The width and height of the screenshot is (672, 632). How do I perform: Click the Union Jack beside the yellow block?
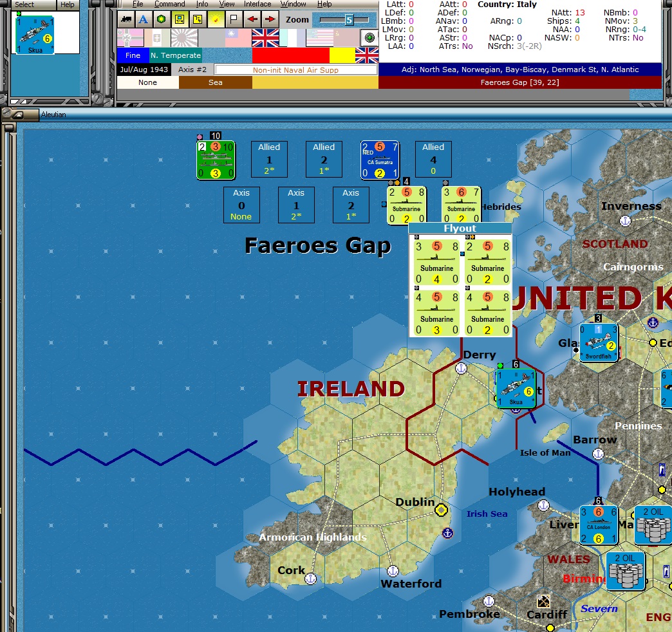[x=367, y=55]
